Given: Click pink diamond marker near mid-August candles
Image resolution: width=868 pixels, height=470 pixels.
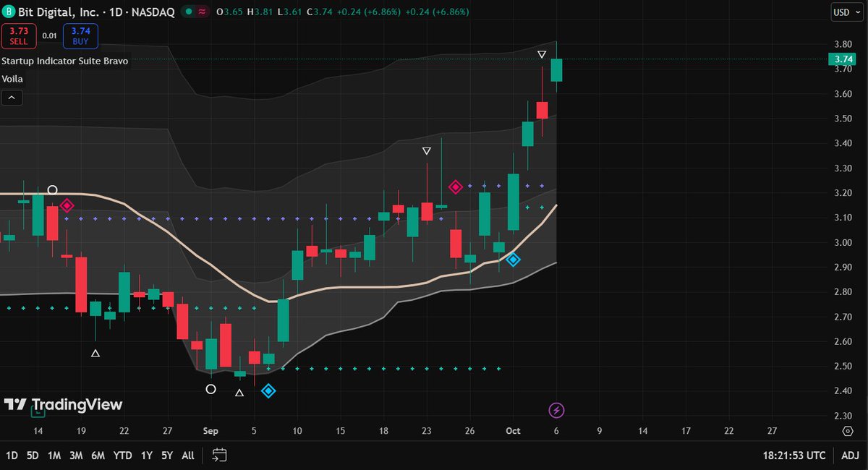Looking at the screenshot, I should (67, 206).
